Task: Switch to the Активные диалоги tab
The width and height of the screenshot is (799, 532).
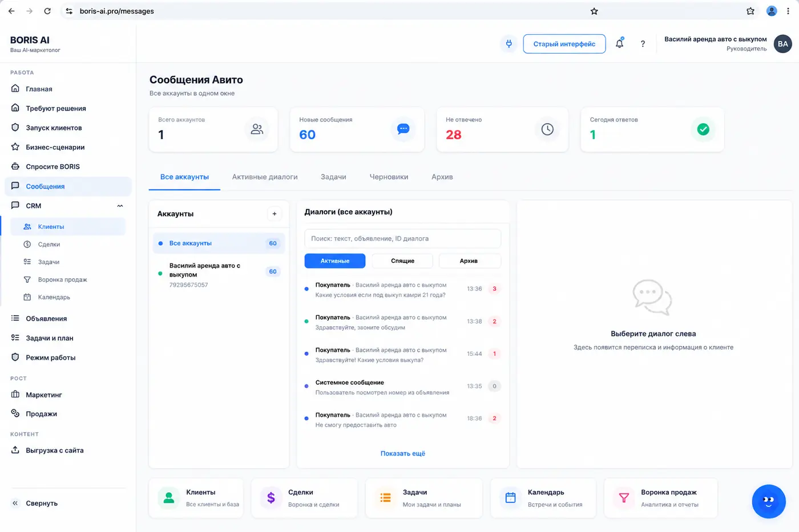Action: 265,177
